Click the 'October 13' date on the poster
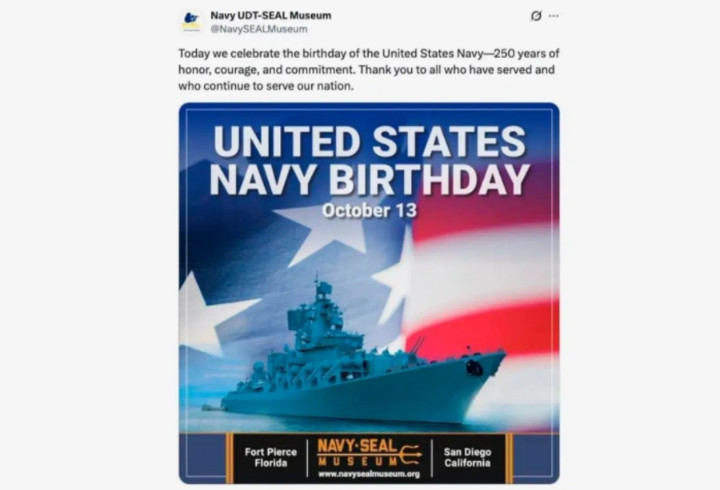720x490 pixels. [370, 210]
